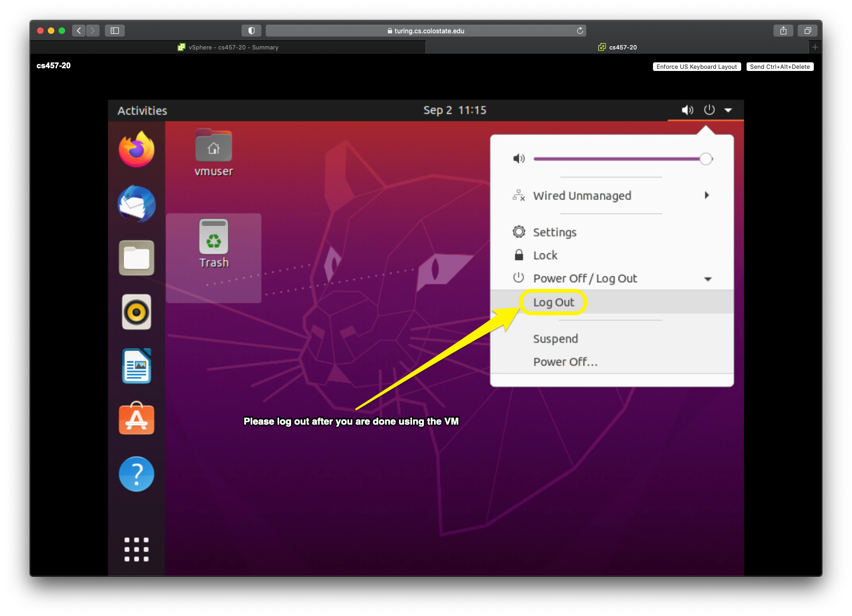The width and height of the screenshot is (852, 616).
Task: Click the Send Ctrl+Alt+Delete button
Action: (779, 67)
